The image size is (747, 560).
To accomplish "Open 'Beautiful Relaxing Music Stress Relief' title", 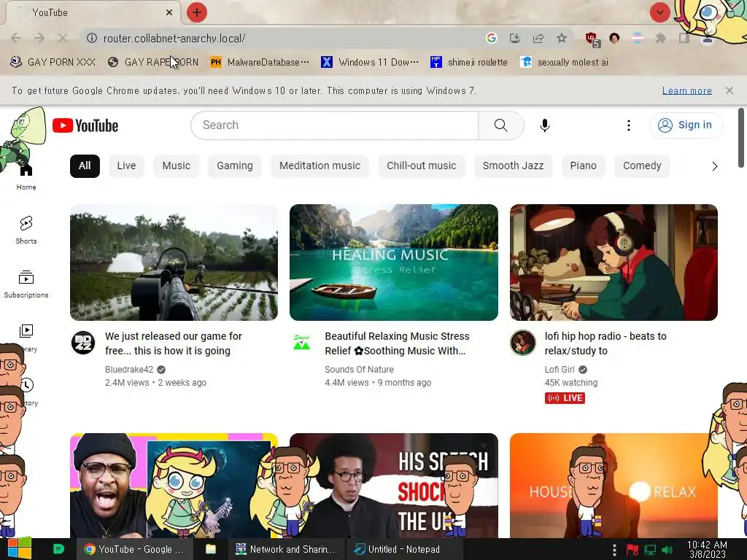I will 397,343.
